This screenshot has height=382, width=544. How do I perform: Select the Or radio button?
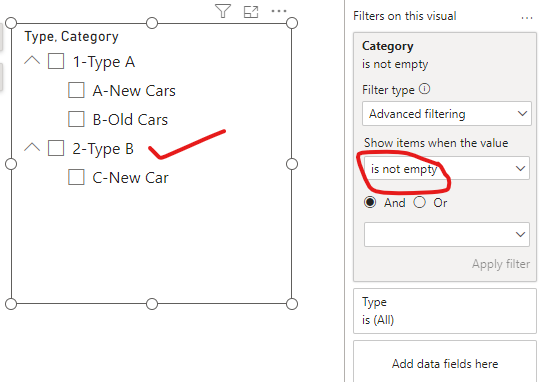(419, 202)
